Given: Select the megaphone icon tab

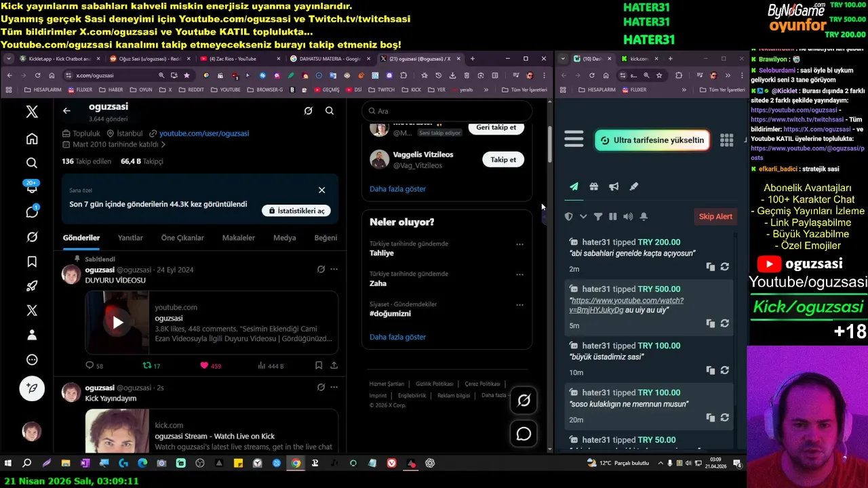Looking at the screenshot, I should (614, 186).
